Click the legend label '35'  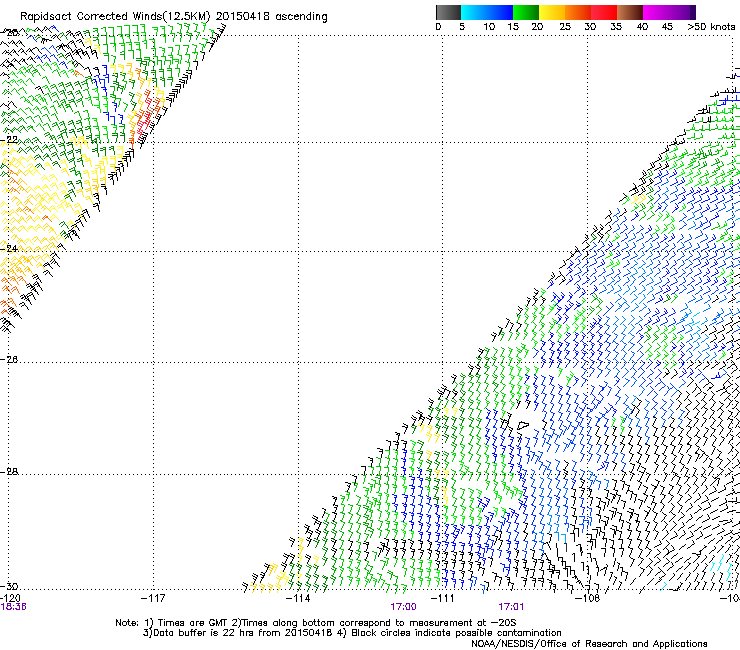point(616,27)
